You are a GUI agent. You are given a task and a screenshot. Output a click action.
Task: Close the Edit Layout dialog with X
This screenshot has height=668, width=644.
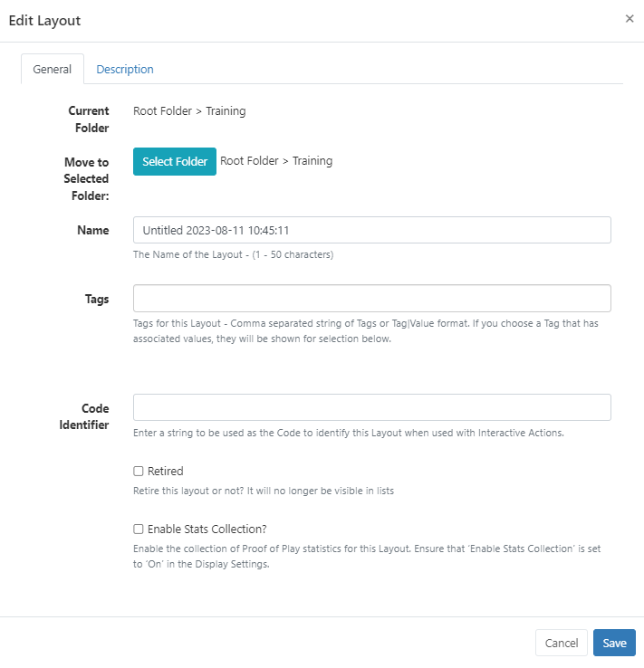tap(630, 19)
